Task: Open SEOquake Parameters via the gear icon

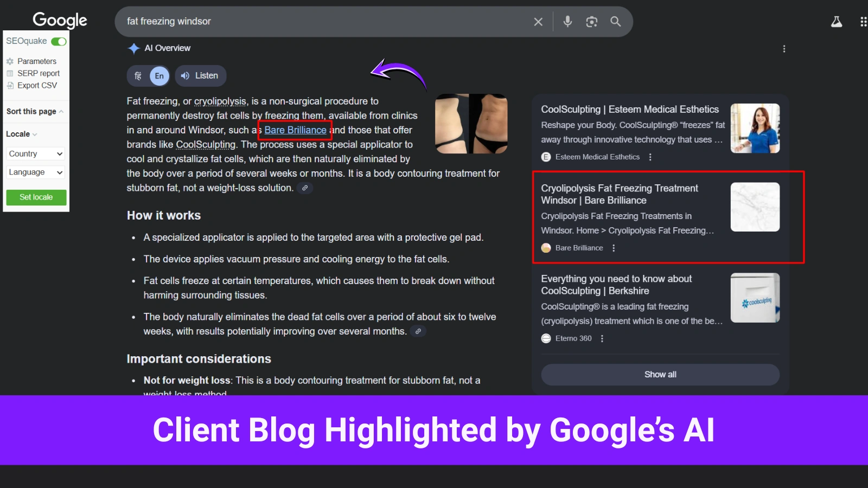Action: (10, 61)
